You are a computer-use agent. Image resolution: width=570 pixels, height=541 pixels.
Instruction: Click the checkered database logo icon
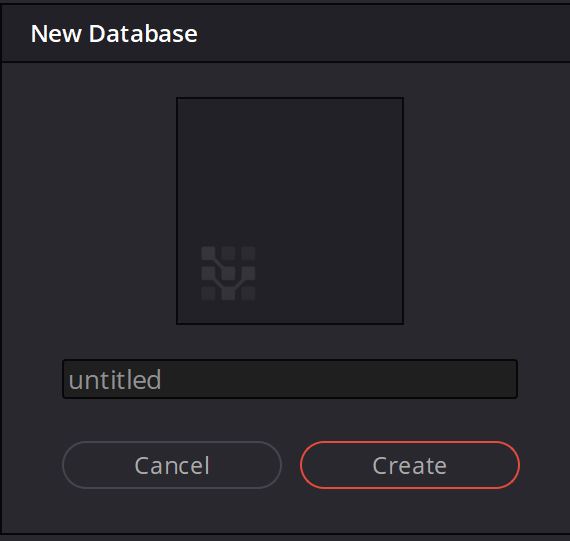(228, 273)
